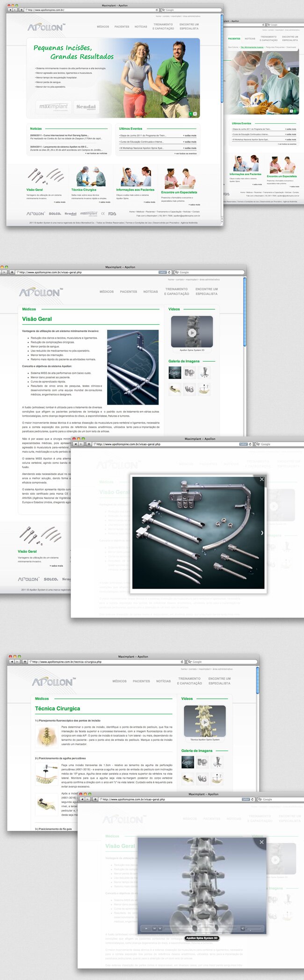The image size is (304, 980).
Task: Click 'ver todas as notícias' on the home page
Action: (x=96, y=153)
